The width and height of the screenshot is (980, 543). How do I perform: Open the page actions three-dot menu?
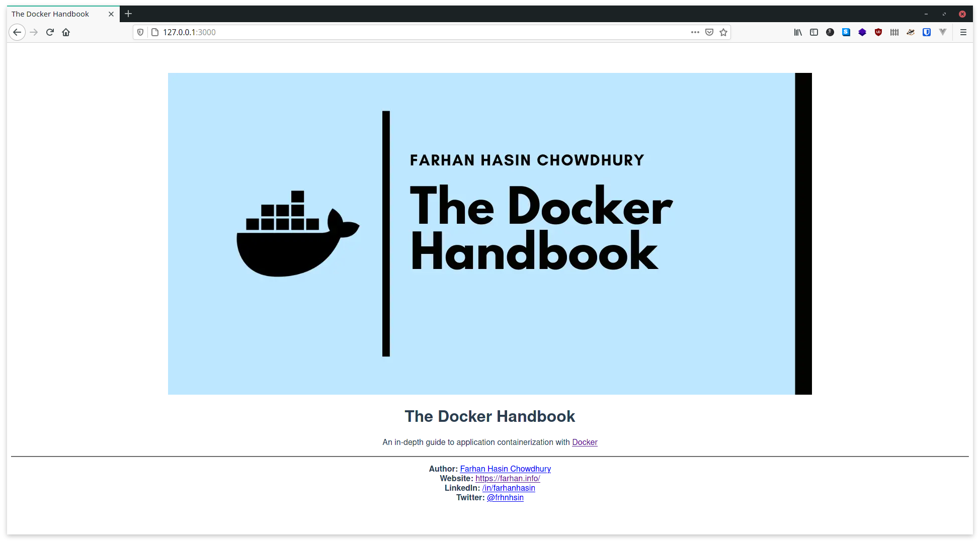click(x=695, y=32)
